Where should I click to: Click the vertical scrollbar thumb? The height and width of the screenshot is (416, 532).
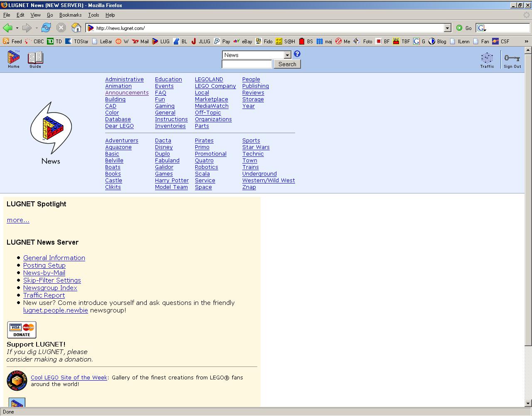point(528,200)
